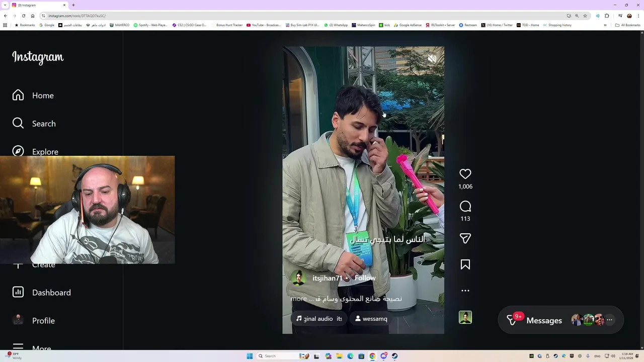Viewport: 644px width, 362px height.
Task: Share the reel via paper plane icon
Action: coord(465,238)
